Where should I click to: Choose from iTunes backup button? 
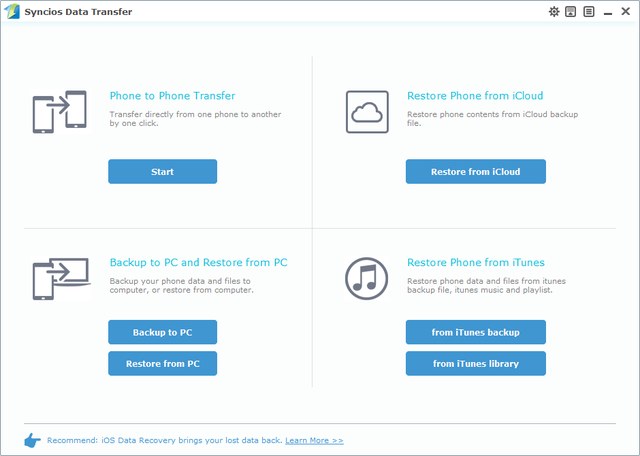[x=475, y=332]
